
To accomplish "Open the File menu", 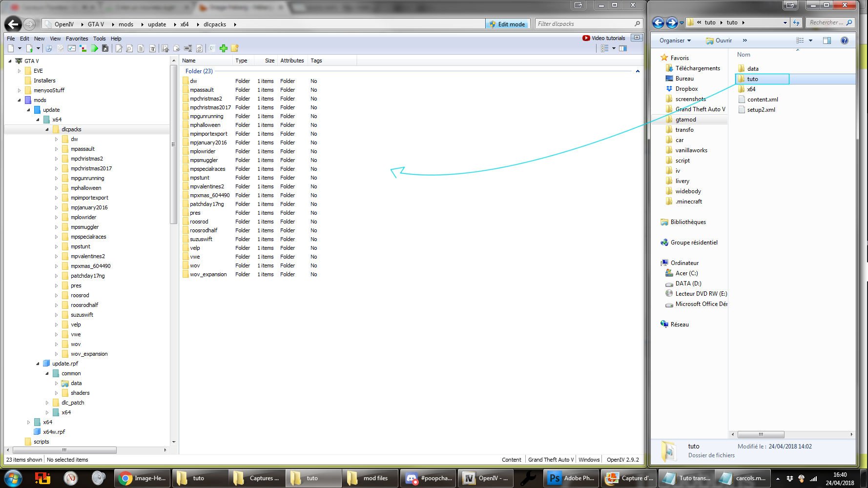I will coord(11,39).
